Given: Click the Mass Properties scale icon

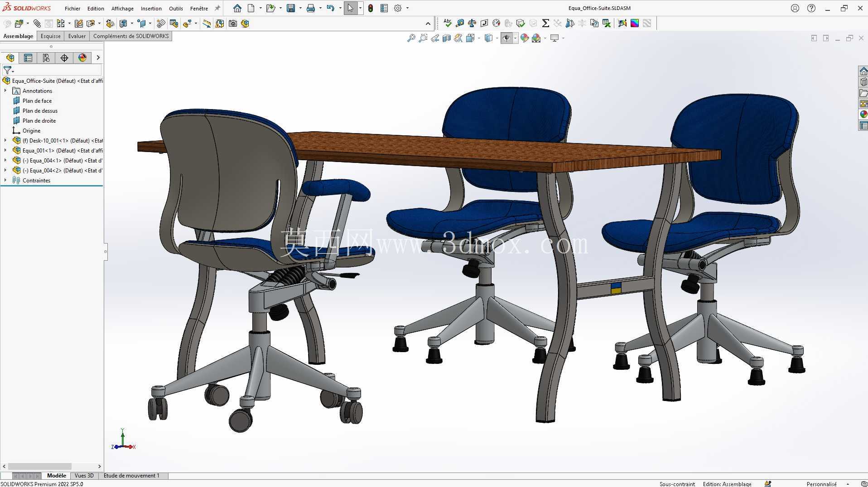Looking at the screenshot, I should (472, 23).
